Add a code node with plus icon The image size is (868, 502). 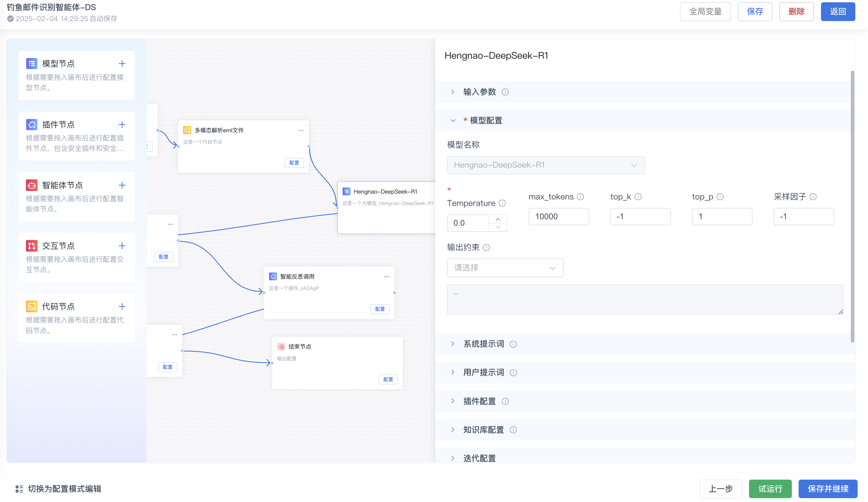[122, 307]
